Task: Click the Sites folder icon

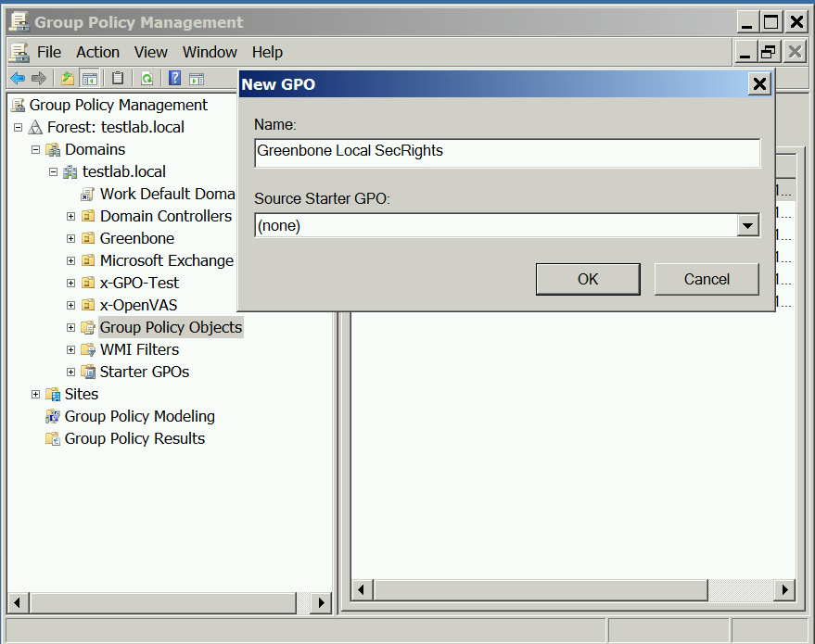Action: (53, 395)
